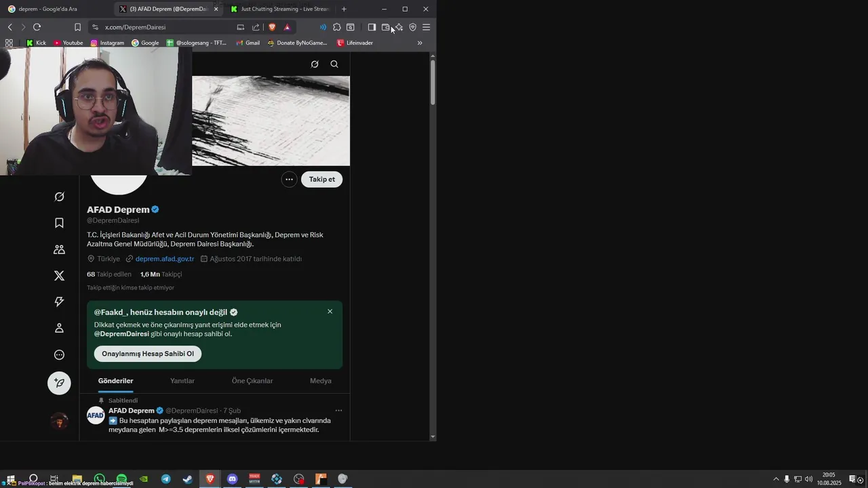Image resolution: width=868 pixels, height=488 pixels.
Task: Open the deprem.afad.gov.tr link
Action: click(x=165, y=259)
